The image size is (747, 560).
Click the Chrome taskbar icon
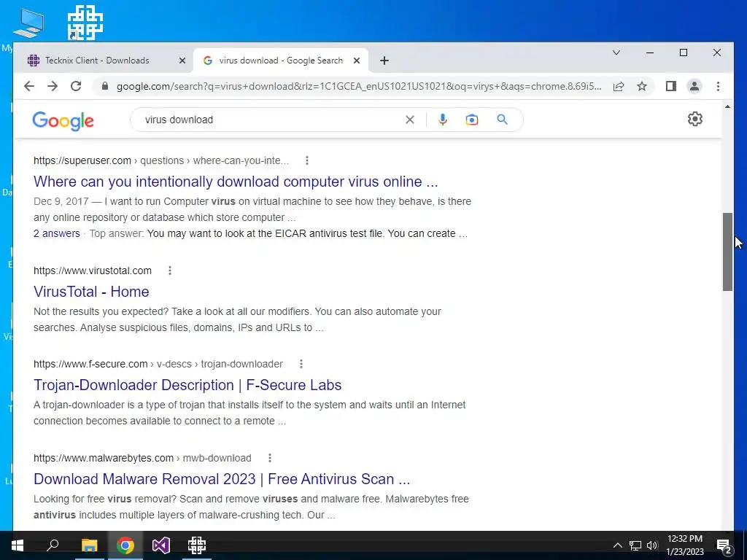[x=125, y=545]
